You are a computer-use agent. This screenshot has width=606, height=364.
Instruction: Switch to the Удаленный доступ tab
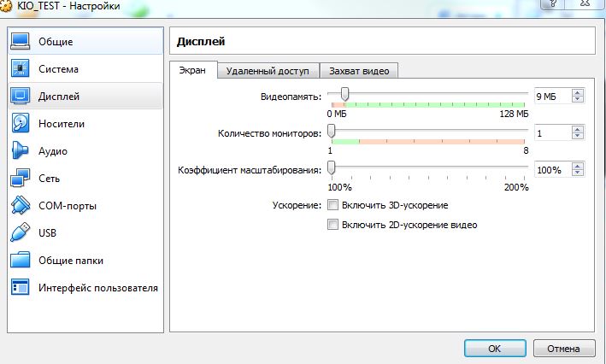click(x=268, y=71)
